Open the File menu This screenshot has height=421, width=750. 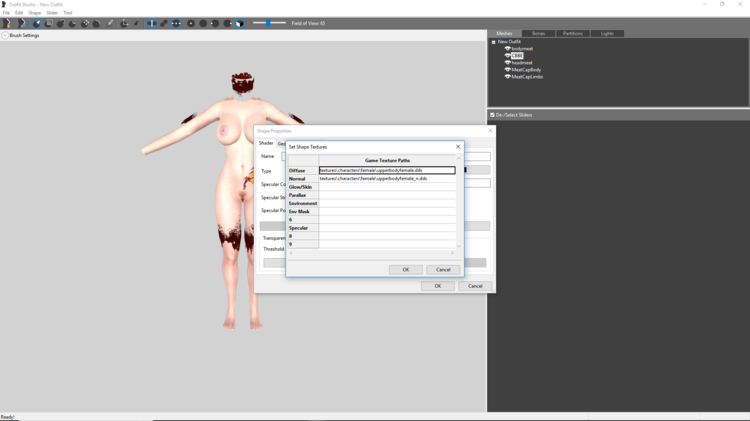tap(6, 13)
